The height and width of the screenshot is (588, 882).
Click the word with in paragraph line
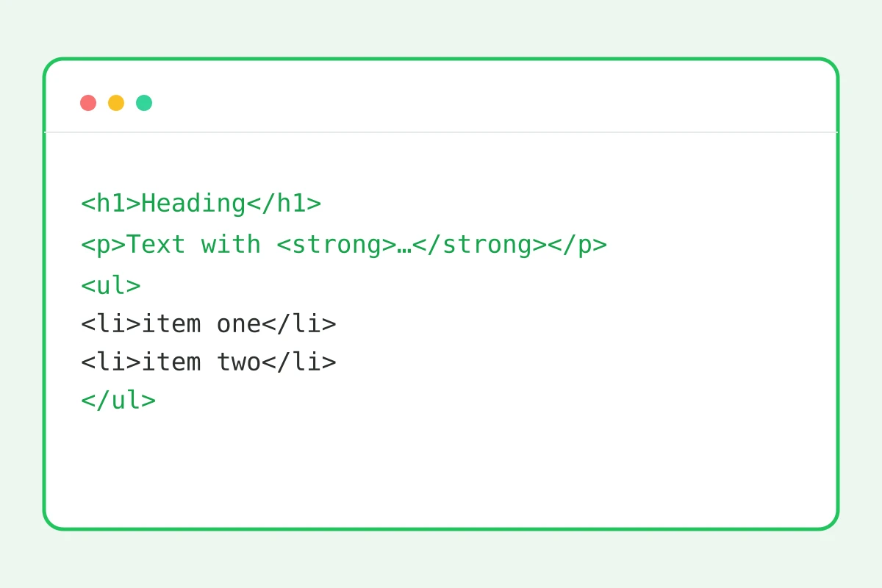tap(232, 245)
